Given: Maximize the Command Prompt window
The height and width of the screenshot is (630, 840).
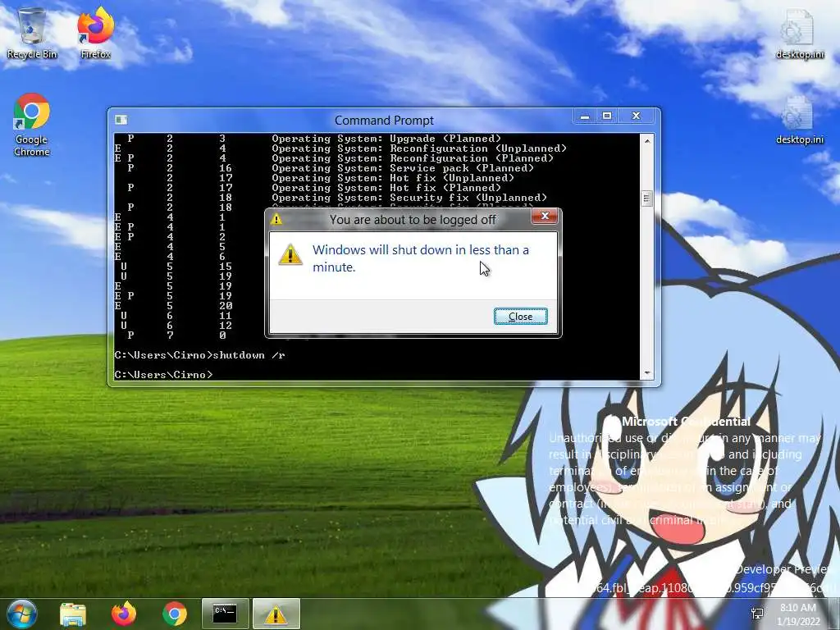Looking at the screenshot, I should point(607,116).
